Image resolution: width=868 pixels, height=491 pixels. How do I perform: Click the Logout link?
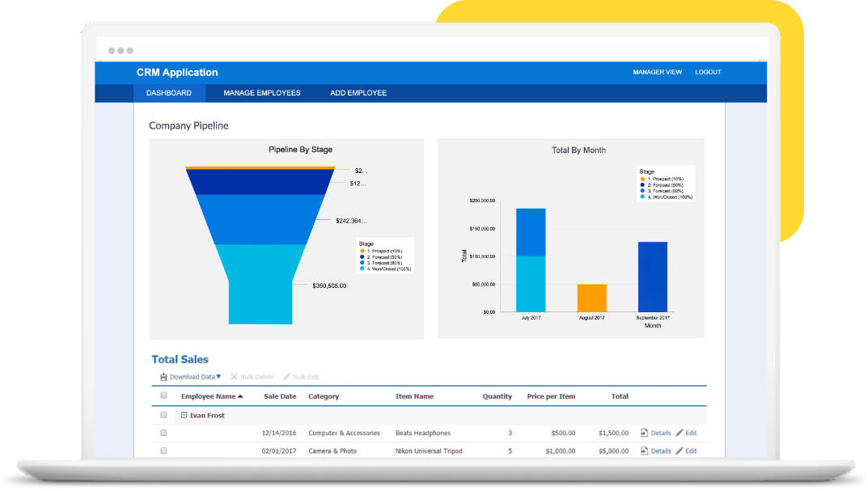(708, 72)
